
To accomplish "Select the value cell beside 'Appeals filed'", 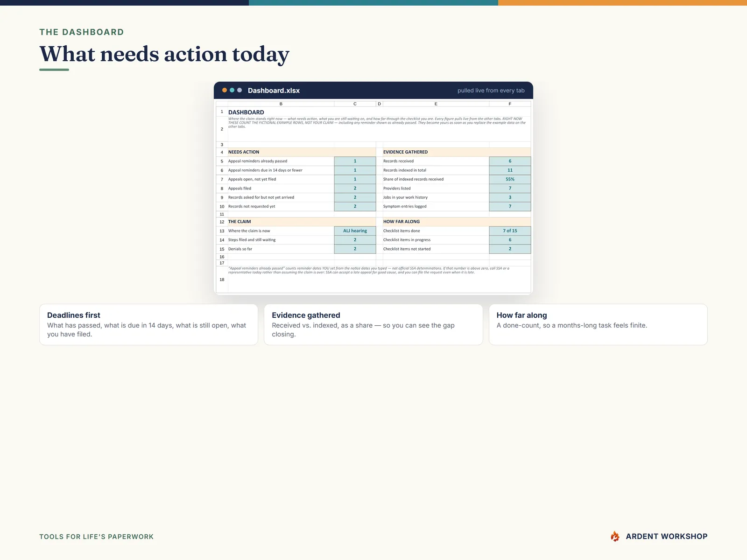I will pyautogui.click(x=355, y=189).
